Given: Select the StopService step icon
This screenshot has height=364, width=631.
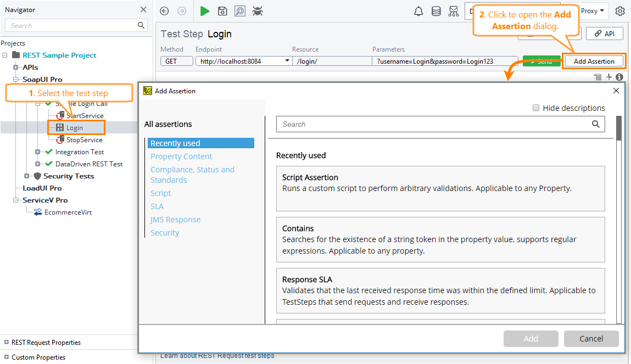Looking at the screenshot, I should point(60,139).
